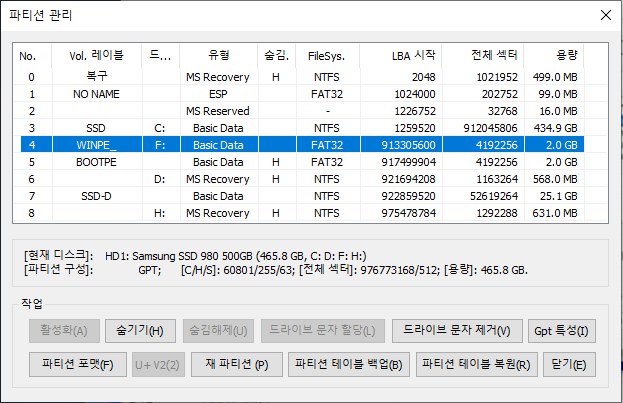This screenshot has height=403, width=623.
Task: Click LBA start value 1259520
Action: (x=415, y=128)
